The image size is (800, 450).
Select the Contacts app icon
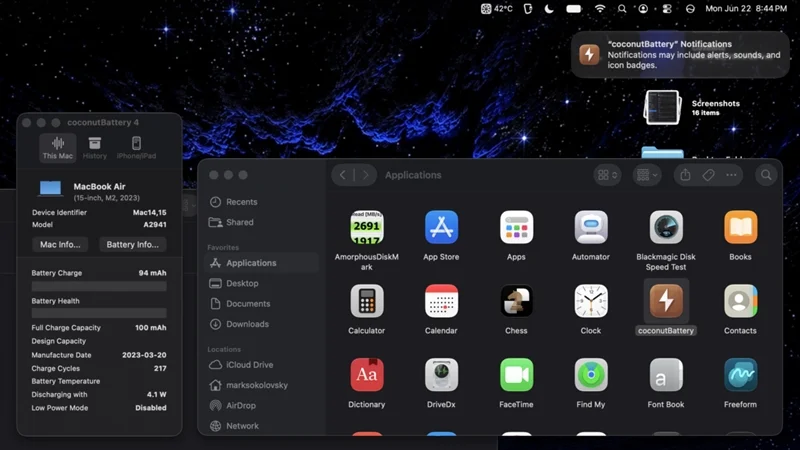click(x=740, y=301)
